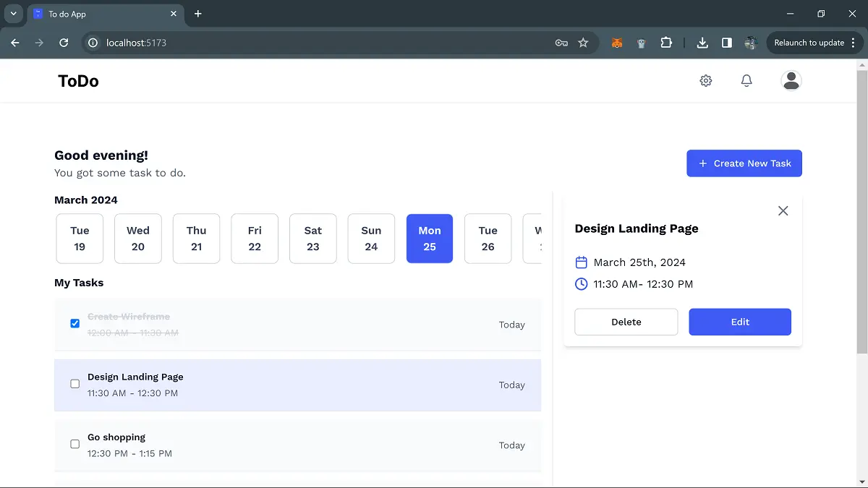Screen dimensions: 868x488
Task: Open the tab search chevron at top left
Action: [12, 13]
